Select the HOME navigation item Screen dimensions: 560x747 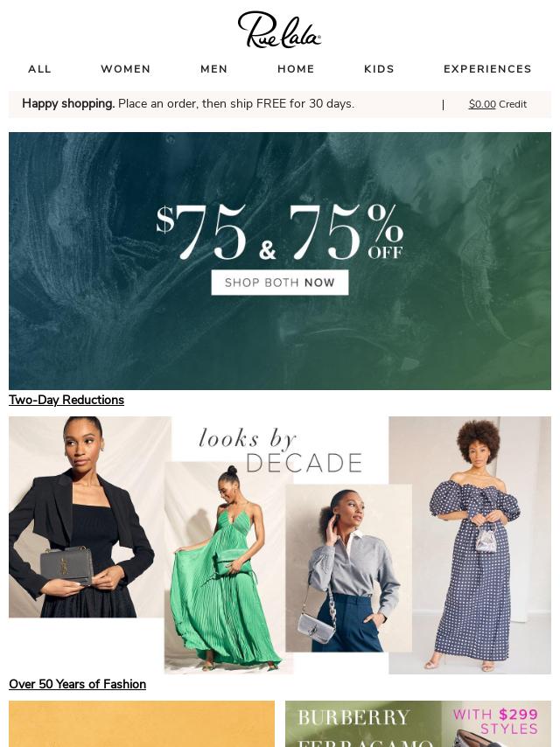pos(296,69)
